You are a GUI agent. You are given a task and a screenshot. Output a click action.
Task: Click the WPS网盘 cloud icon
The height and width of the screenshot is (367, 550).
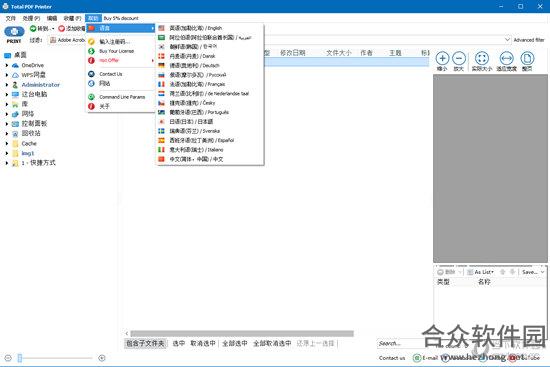(15, 75)
